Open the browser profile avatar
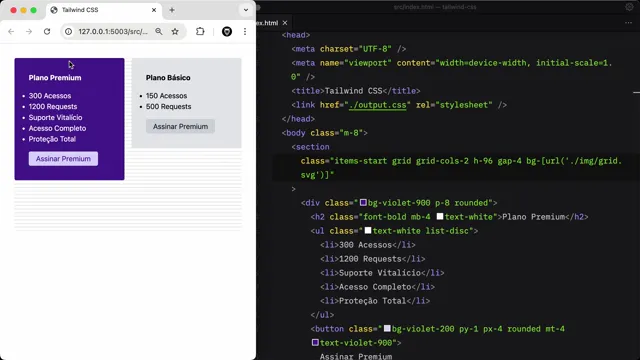 227,31
